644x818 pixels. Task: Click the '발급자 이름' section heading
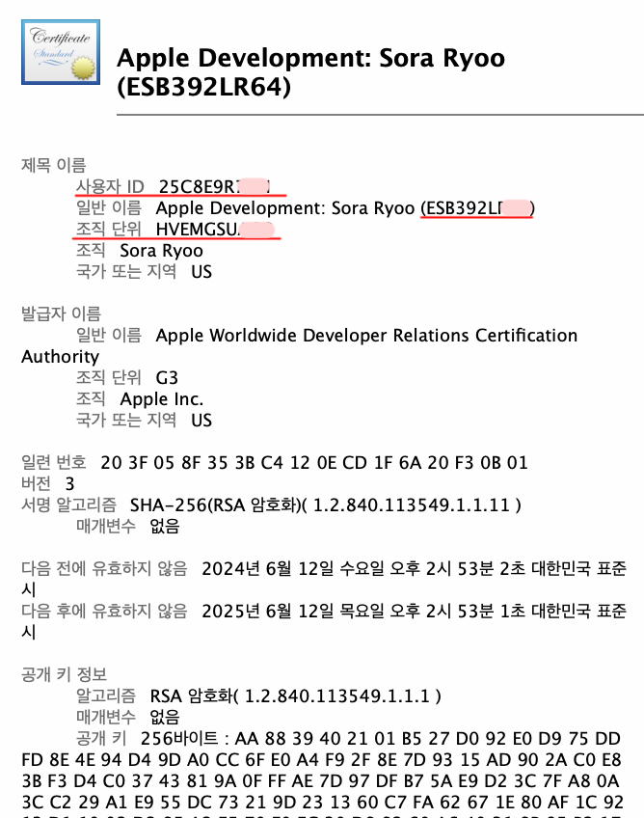[61, 314]
